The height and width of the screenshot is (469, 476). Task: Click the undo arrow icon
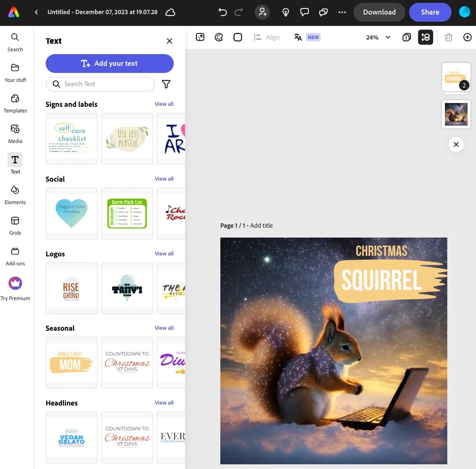(x=223, y=12)
